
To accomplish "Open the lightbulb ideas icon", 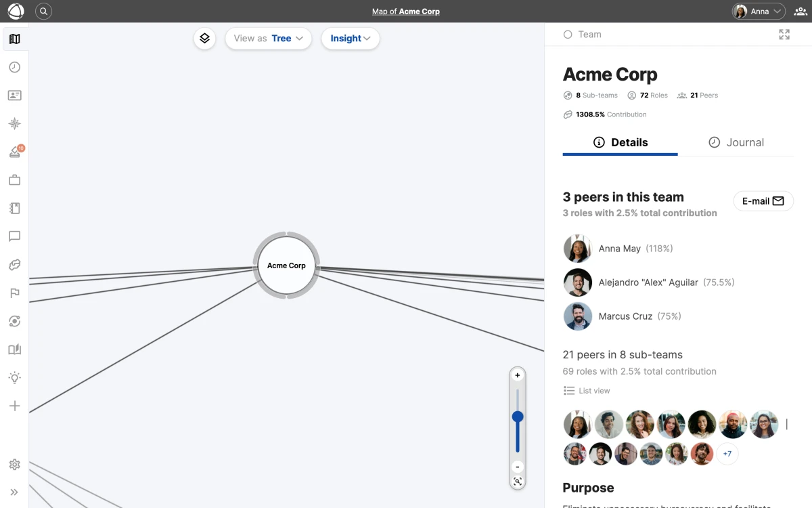I will (14, 377).
